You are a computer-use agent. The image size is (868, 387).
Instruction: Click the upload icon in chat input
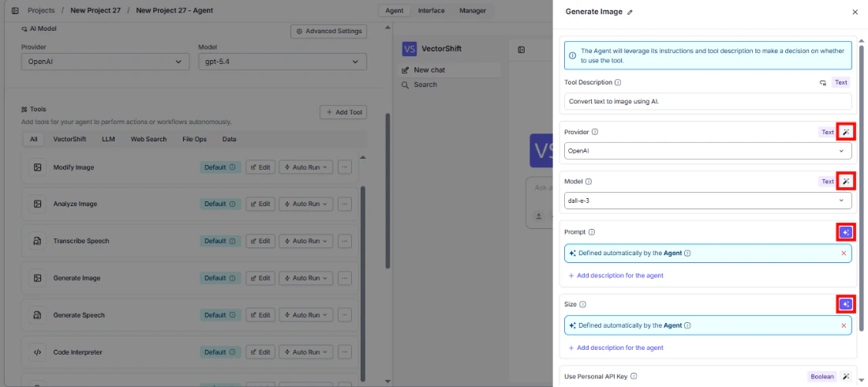[x=539, y=216]
